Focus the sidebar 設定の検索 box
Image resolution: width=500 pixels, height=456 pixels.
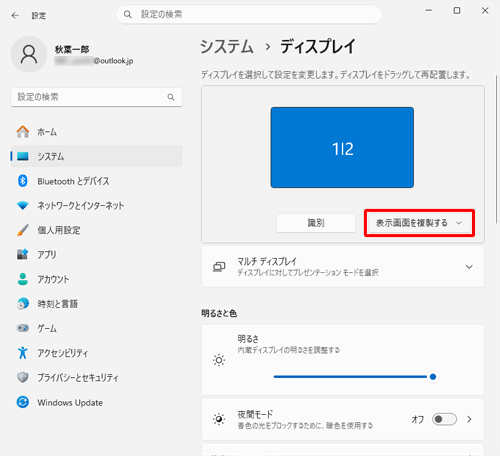96,97
